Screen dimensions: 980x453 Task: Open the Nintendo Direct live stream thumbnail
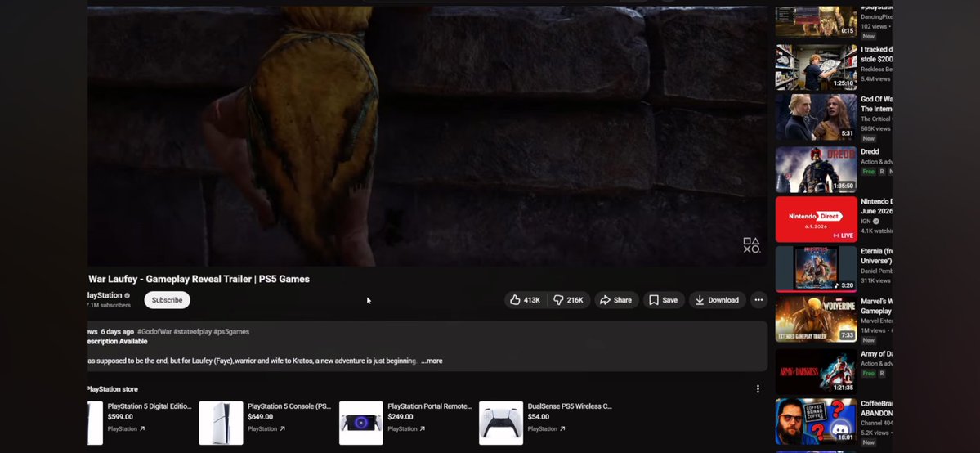(817, 220)
